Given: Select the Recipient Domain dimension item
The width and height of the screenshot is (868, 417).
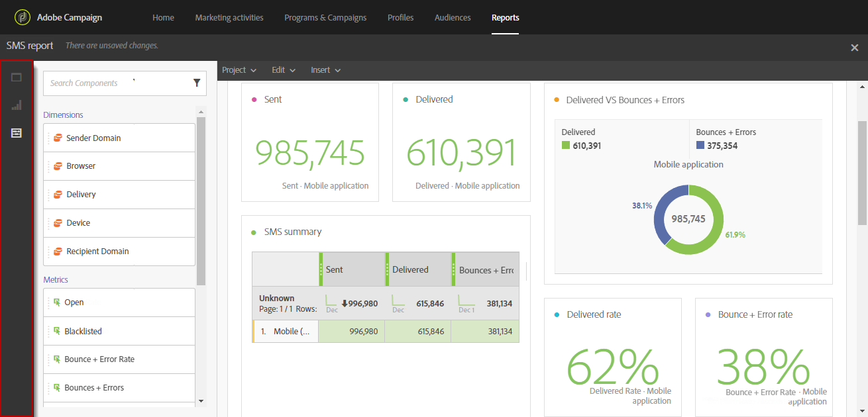Looking at the screenshot, I should point(119,251).
